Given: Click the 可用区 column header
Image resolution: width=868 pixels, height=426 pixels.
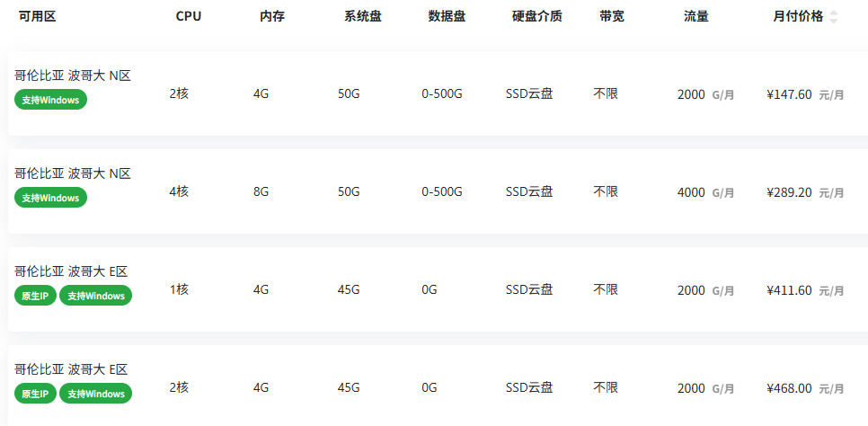Looking at the screenshot, I should [37, 16].
